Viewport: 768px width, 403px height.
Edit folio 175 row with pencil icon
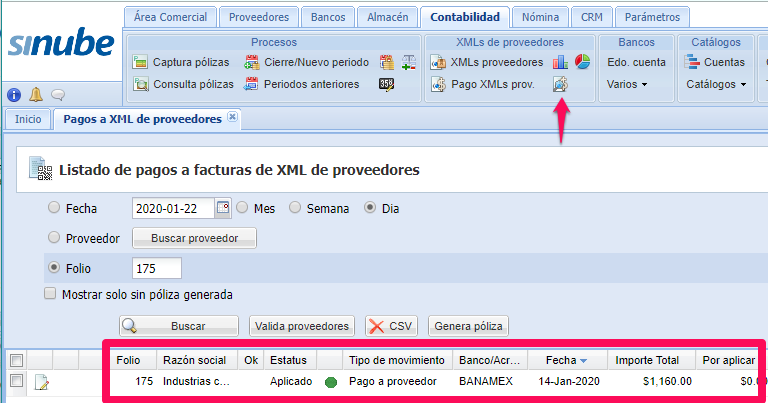pos(42,381)
